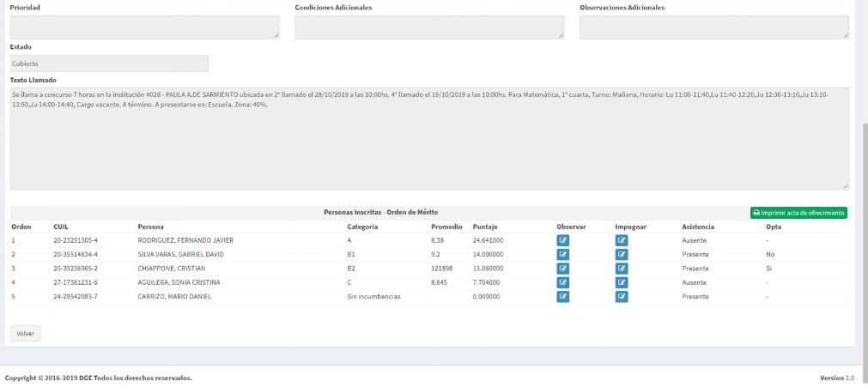Click Observar icon for Aguilera, Sonia Cristina
The width and height of the screenshot is (868, 387).
(x=562, y=282)
